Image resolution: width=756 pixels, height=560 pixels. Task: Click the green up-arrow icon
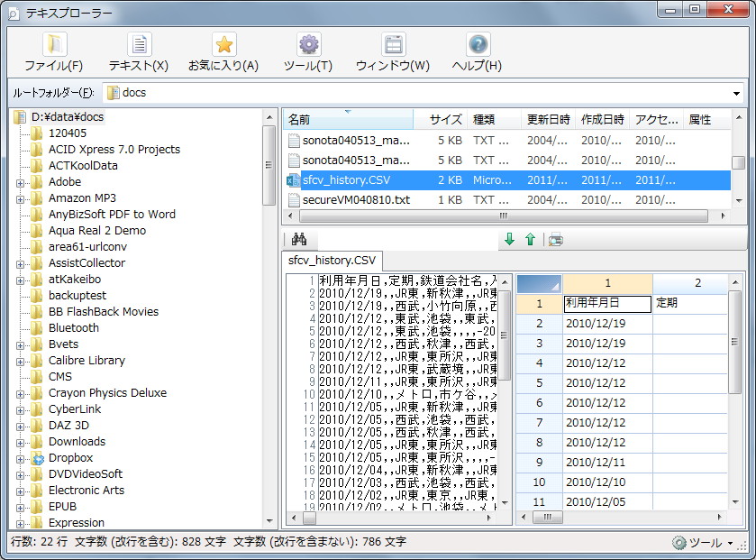coord(530,238)
